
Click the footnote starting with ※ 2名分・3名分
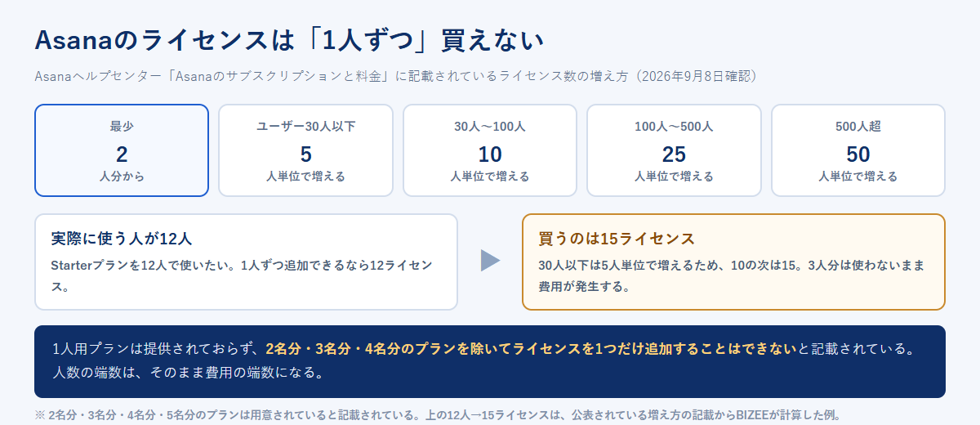point(438,414)
